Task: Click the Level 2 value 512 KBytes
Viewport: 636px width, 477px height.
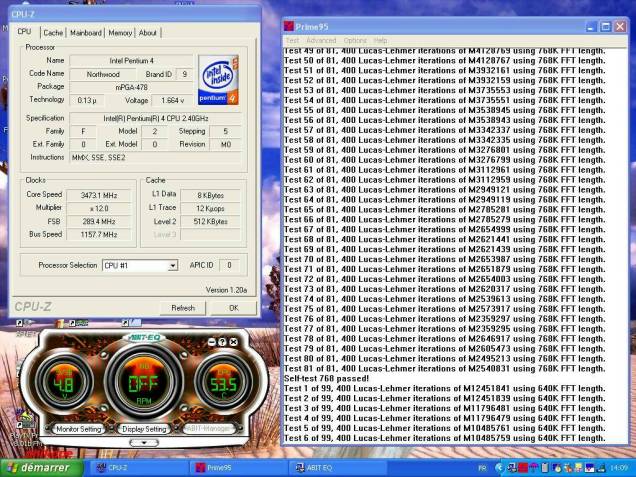Action: pyautogui.click(x=211, y=221)
